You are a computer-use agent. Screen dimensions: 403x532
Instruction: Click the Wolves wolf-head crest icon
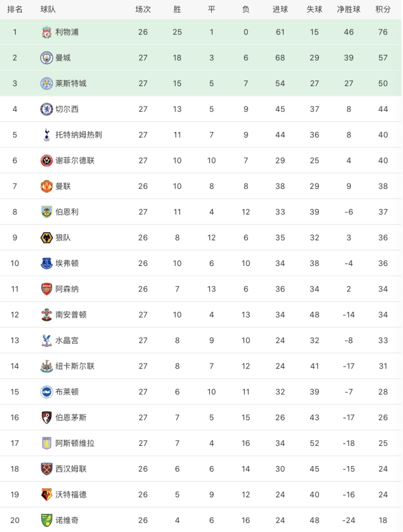click(46, 237)
